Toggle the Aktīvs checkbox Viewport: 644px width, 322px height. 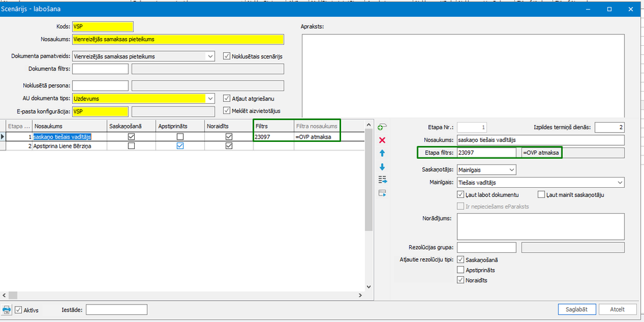[x=18, y=309]
